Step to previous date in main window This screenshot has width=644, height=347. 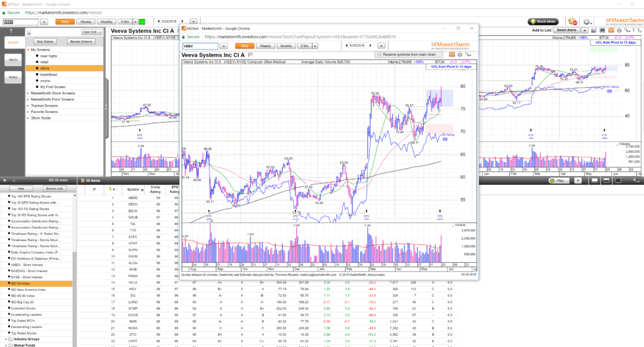(159, 21)
